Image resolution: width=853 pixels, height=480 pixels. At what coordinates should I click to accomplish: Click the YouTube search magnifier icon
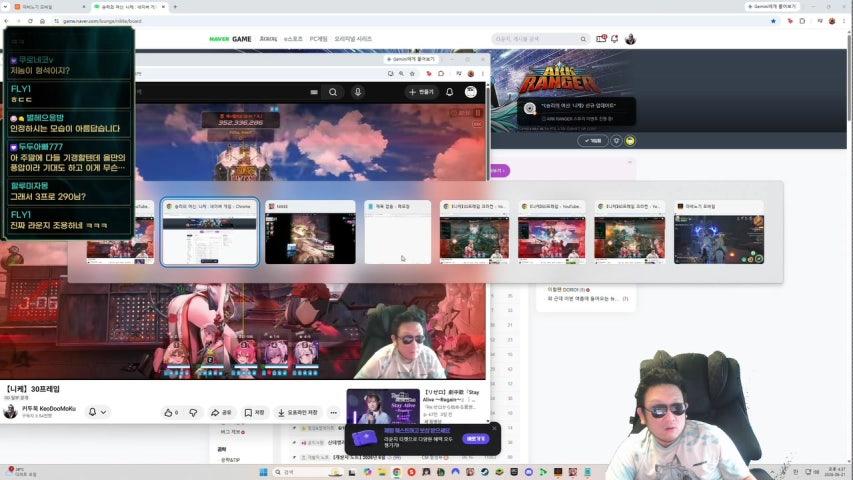(x=332, y=93)
